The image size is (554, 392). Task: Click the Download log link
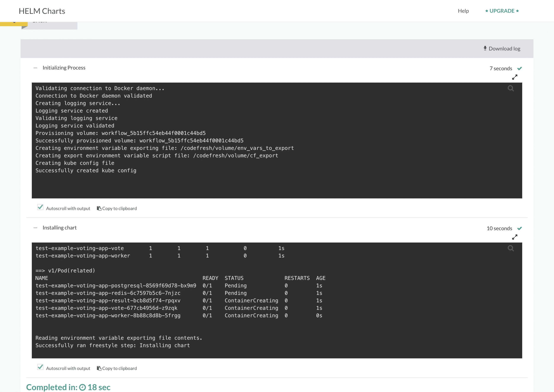coord(502,48)
